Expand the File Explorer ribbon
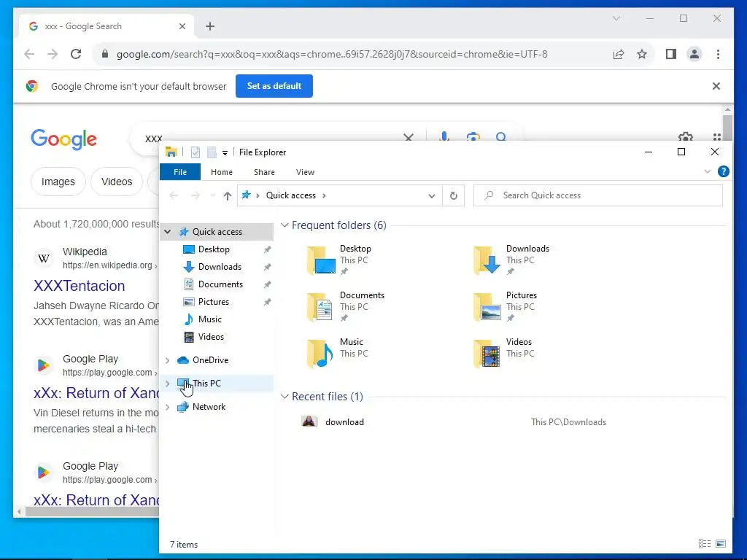 click(708, 171)
